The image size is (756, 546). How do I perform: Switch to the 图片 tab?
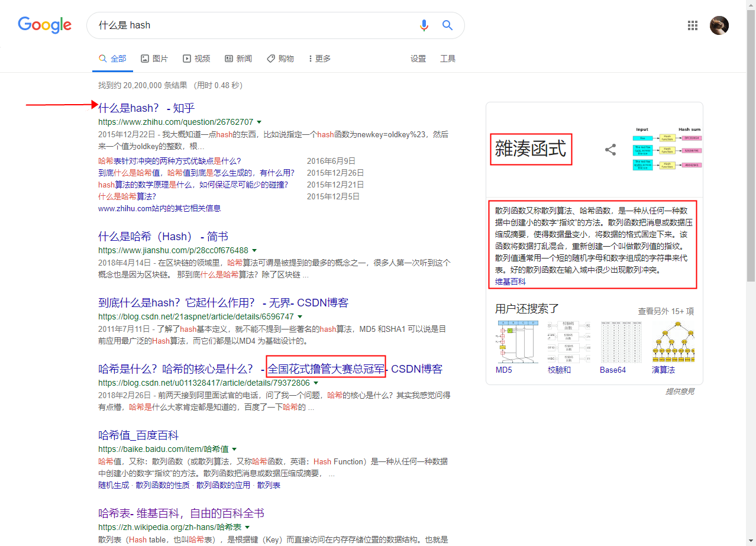coord(154,59)
